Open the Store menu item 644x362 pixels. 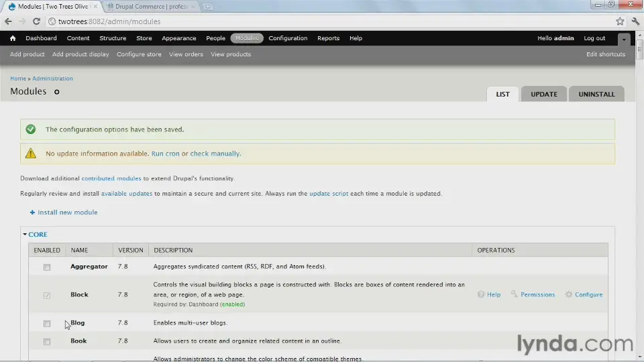tap(144, 38)
